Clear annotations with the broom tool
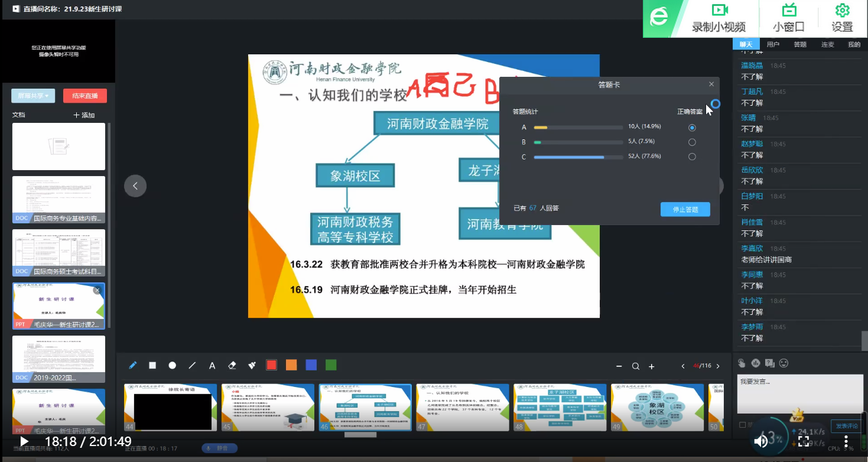The width and height of the screenshot is (868, 462). 252,366
